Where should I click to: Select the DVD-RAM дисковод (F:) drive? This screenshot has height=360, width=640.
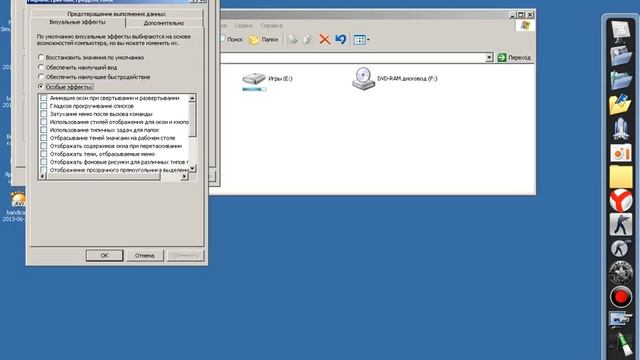pos(394,78)
